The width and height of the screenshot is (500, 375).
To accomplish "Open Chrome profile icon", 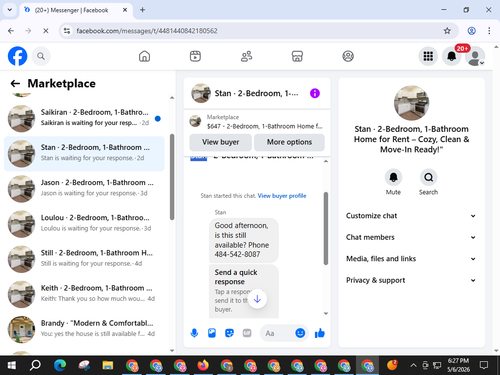I will (471, 31).
